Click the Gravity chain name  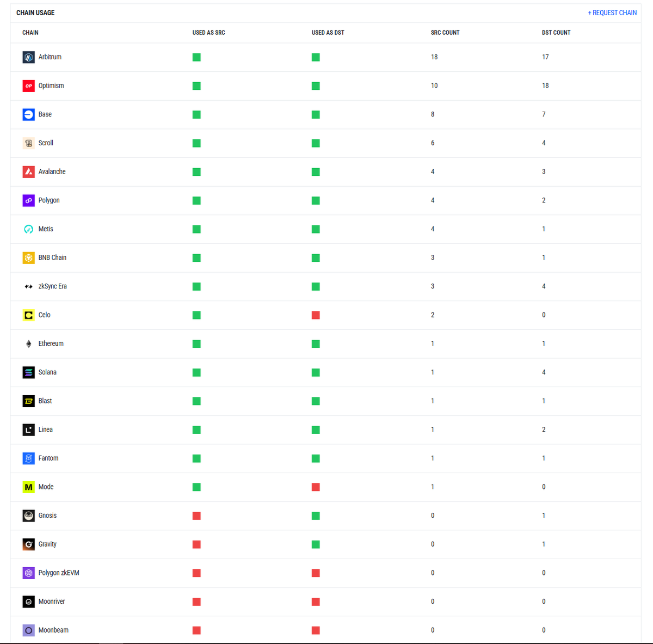47,544
